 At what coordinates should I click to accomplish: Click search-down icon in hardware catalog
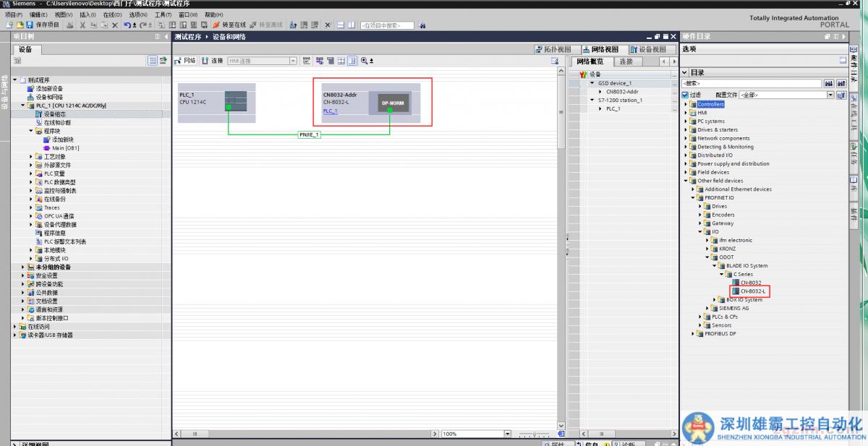pos(829,84)
